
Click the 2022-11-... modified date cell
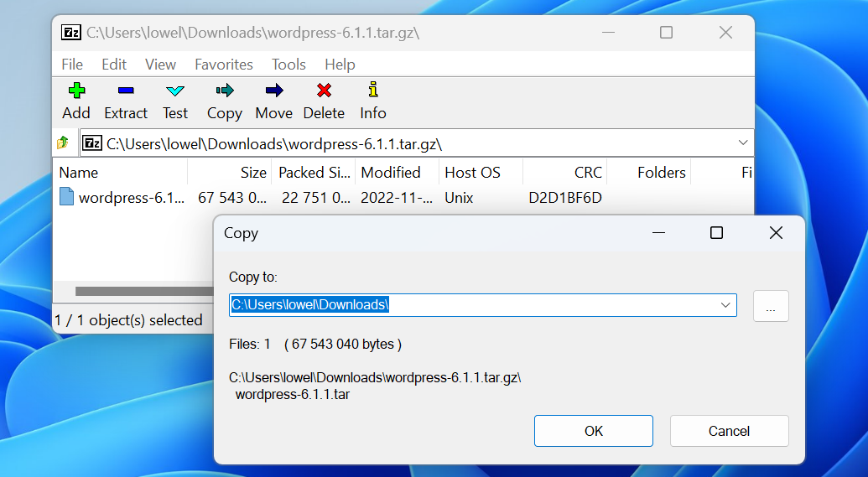(x=397, y=198)
